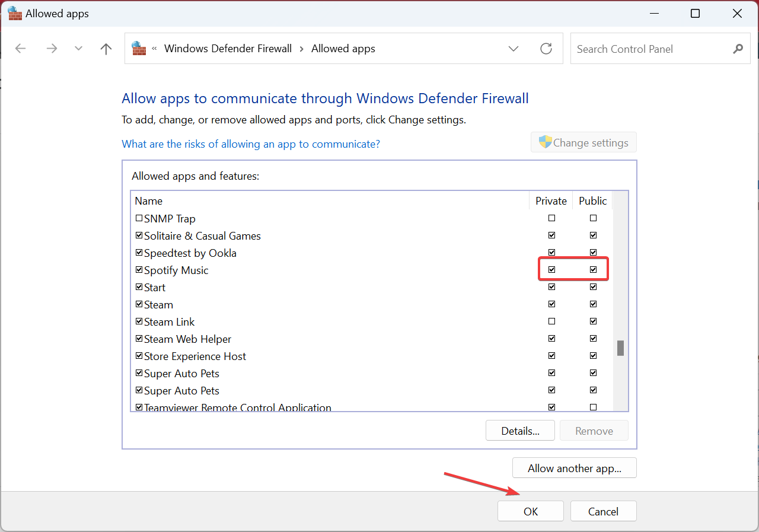The height and width of the screenshot is (532, 759).
Task: Tick SNMP Trap Public checkbox
Action: [594, 218]
